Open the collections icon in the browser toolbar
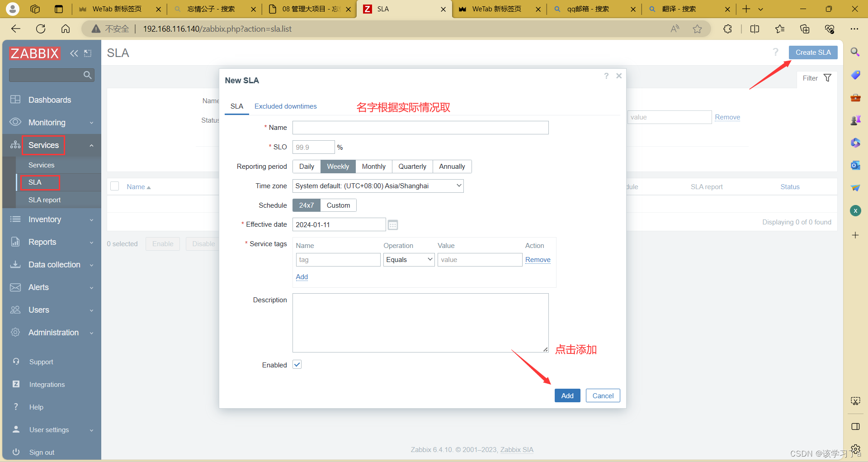Image resolution: width=868 pixels, height=462 pixels. click(805, 29)
